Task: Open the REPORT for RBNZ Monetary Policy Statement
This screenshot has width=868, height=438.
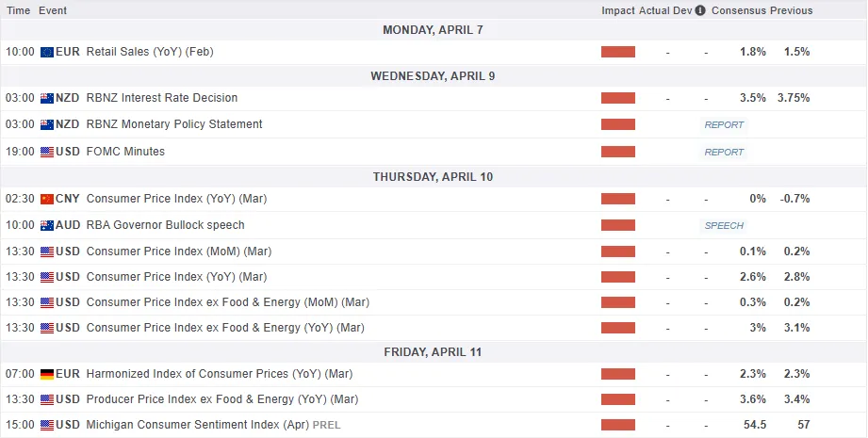Action: point(724,124)
